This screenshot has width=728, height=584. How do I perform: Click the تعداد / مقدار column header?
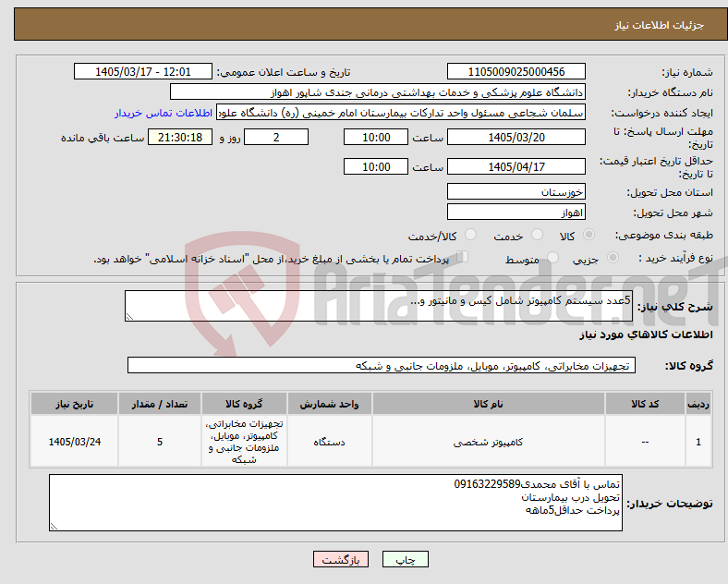click(x=160, y=404)
